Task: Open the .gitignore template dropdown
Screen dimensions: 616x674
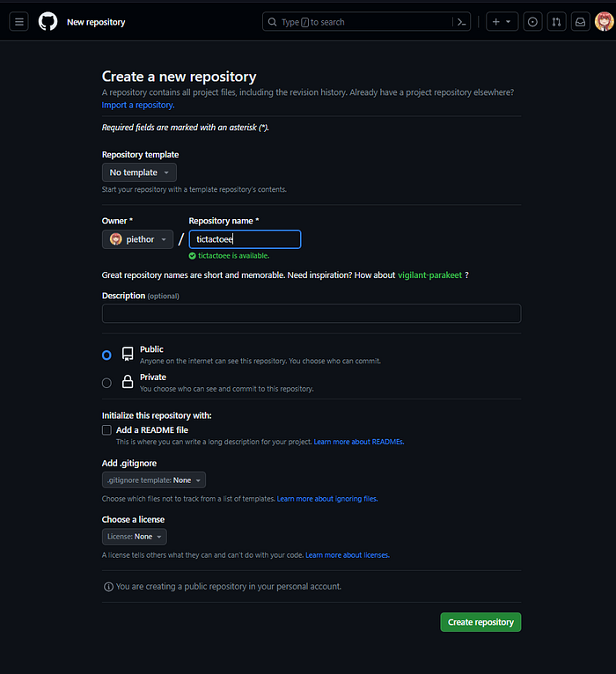Action: click(154, 480)
